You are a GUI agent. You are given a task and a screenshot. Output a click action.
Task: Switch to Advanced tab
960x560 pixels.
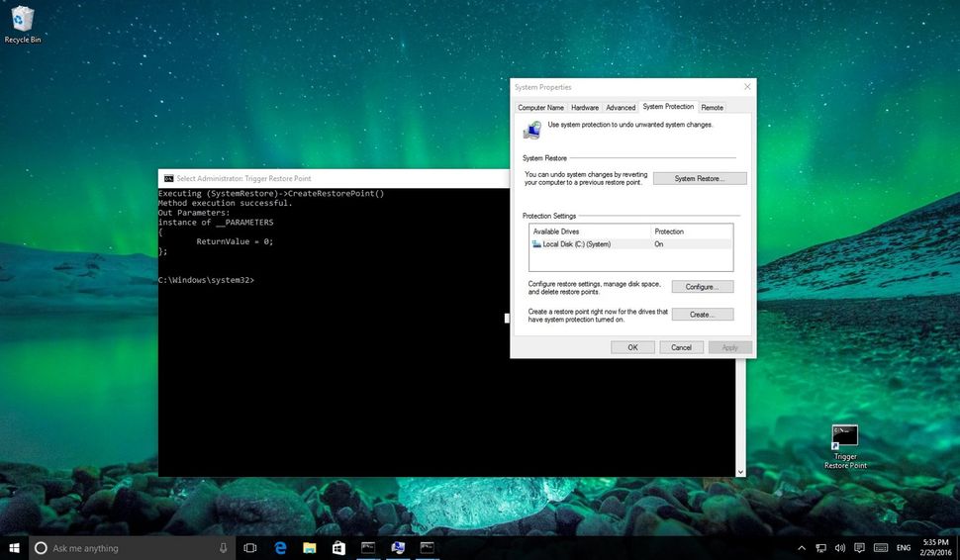pos(621,108)
